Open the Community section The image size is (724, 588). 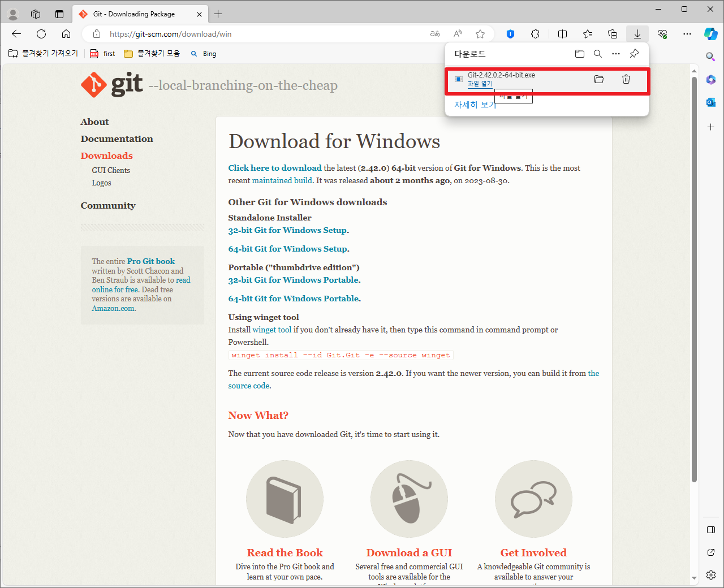coord(108,206)
